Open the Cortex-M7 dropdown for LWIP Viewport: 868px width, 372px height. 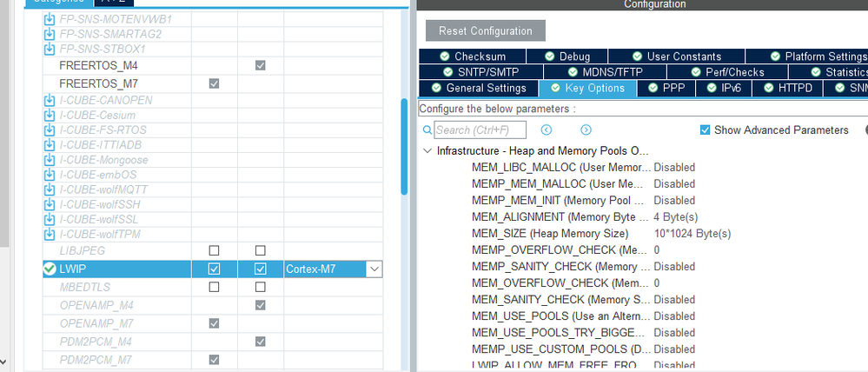pos(374,269)
